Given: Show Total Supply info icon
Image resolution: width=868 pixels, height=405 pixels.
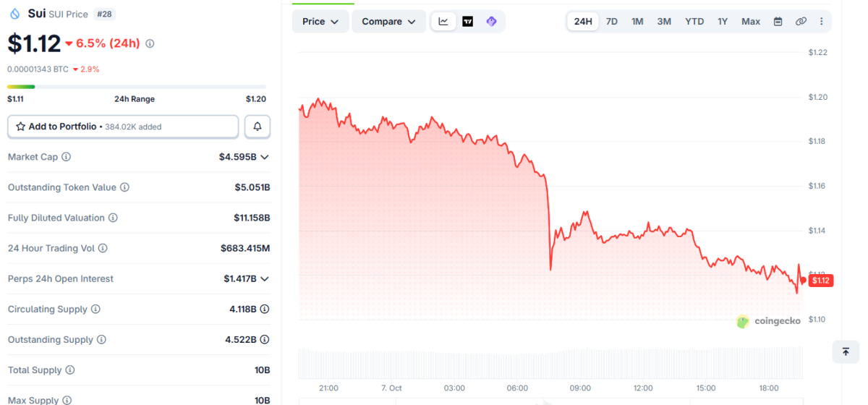Looking at the screenshot, I should point(70,370).
